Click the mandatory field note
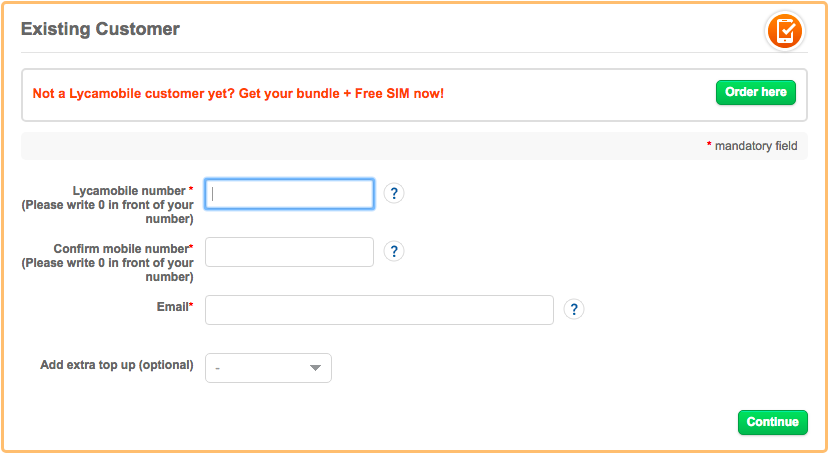 (x=752, y=146)
